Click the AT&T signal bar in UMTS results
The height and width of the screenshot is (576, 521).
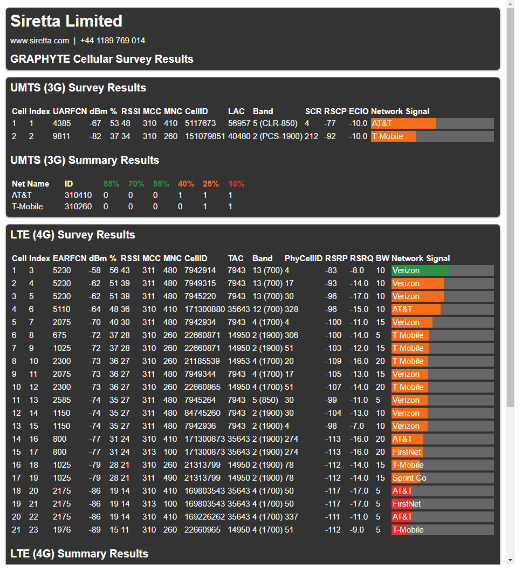pyautogui.click(x=432, y=123)
